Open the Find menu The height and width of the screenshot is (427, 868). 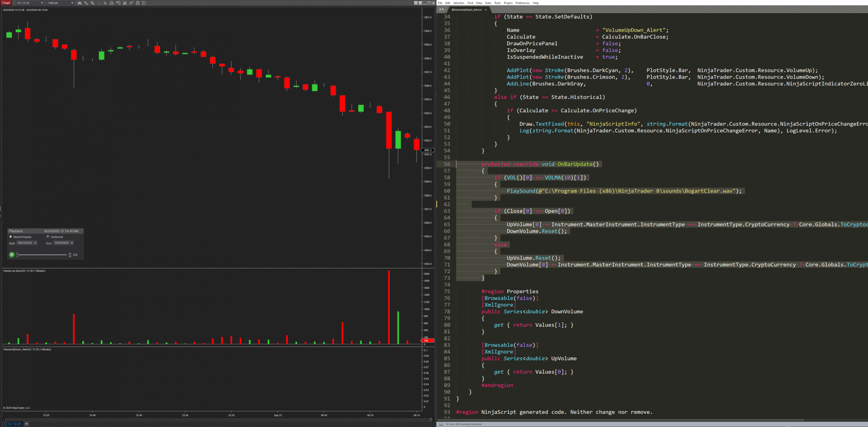[470, 3]
